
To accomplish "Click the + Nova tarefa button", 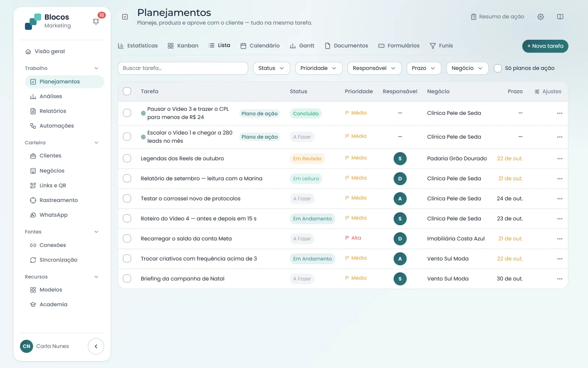I will point(545,46).
